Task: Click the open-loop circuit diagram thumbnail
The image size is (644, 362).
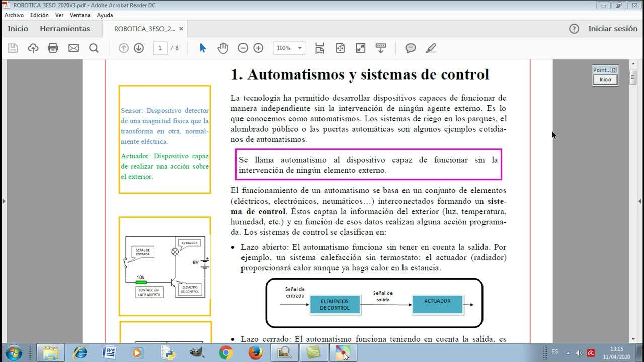Action: [x=165, y=266]
